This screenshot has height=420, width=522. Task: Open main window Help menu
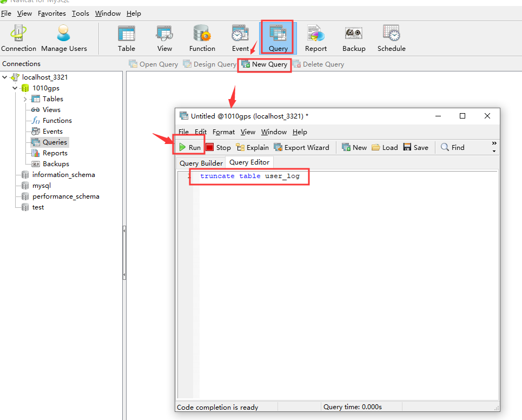134,14
